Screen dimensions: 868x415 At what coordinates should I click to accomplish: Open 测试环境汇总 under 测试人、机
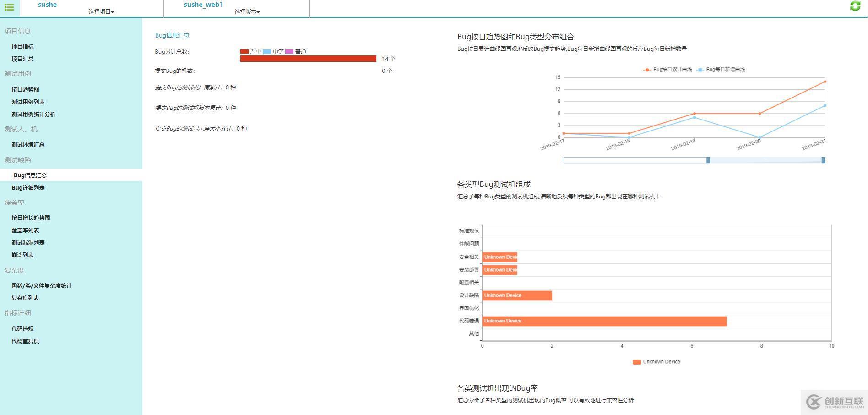[28, 144]
